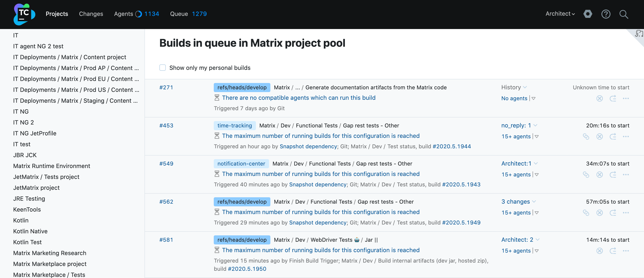The width and height of the screenshot is (644, 278).
Task: Cancel queued build #271
Action: pyautogui.click(x=599, y=98)
